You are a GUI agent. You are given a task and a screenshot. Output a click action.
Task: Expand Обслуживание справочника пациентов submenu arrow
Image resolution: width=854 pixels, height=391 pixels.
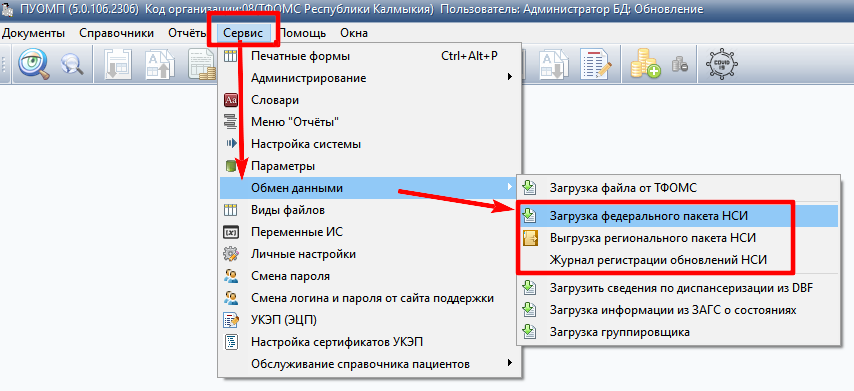coord(510,363)
